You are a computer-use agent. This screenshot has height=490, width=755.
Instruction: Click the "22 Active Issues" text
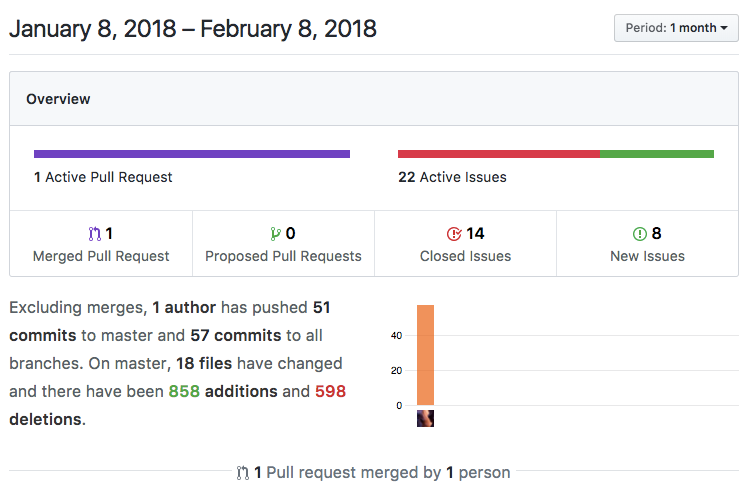click(x=452, y=177)
